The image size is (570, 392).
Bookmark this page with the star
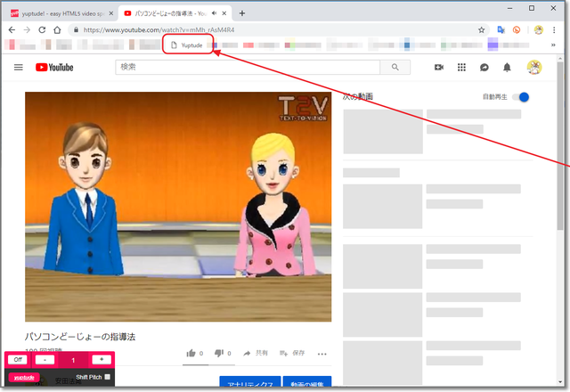pyautogui.click(x=482, y=29)
